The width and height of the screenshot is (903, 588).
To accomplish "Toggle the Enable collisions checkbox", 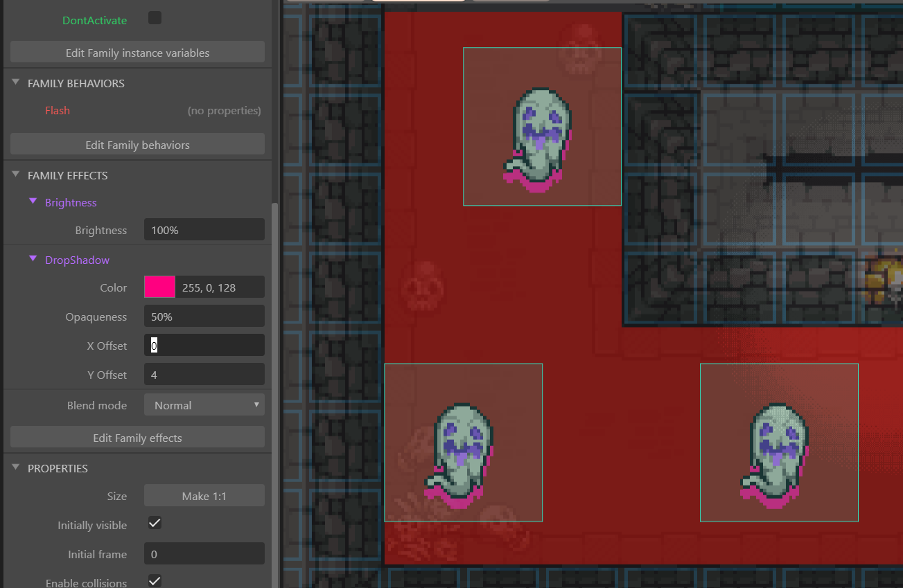I will [x=155, y=580].
